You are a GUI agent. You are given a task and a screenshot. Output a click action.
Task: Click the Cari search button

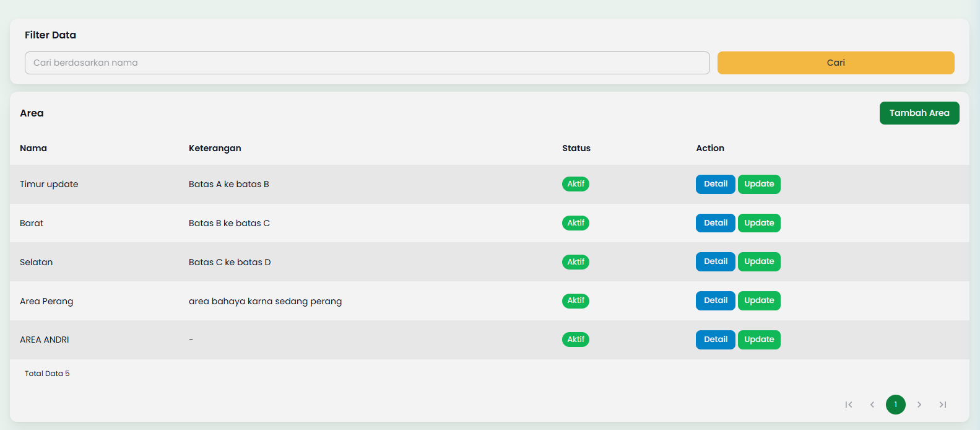click(836, 63)
